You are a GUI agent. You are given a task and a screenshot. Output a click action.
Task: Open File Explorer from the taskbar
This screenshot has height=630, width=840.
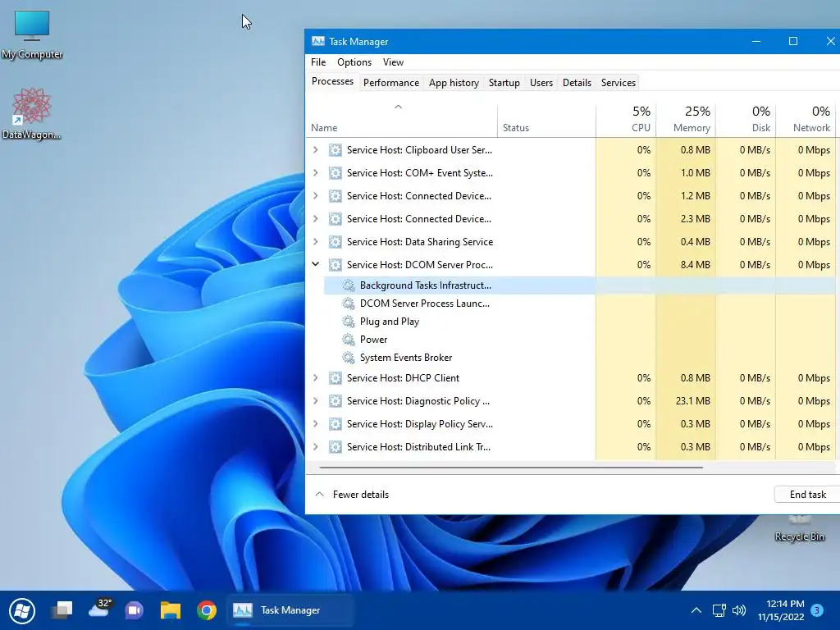coord(171,610)
